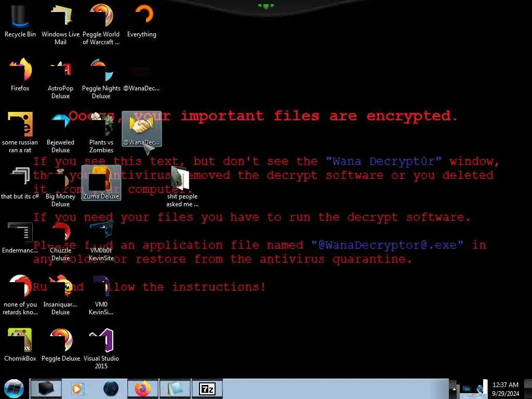Switch to 7-Zip on the taskbar
This screenshot has height=399, width=532.
click(207, 389)
